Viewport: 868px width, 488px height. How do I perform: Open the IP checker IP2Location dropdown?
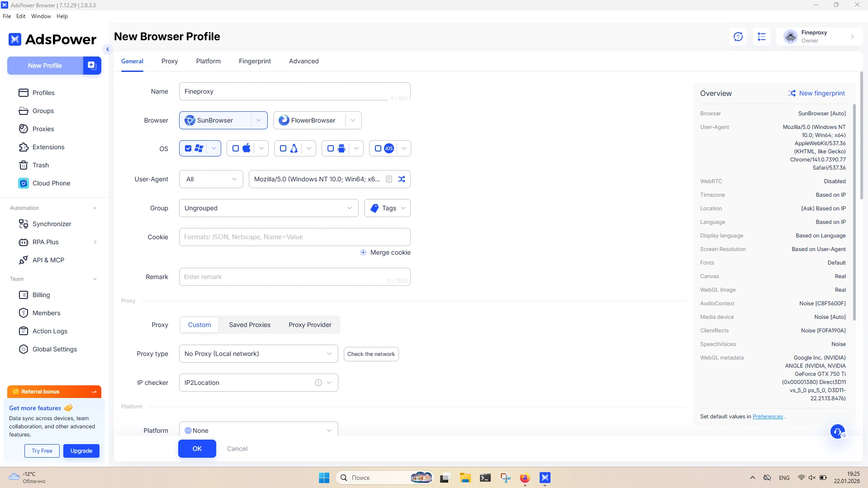(x=258, y=383)
